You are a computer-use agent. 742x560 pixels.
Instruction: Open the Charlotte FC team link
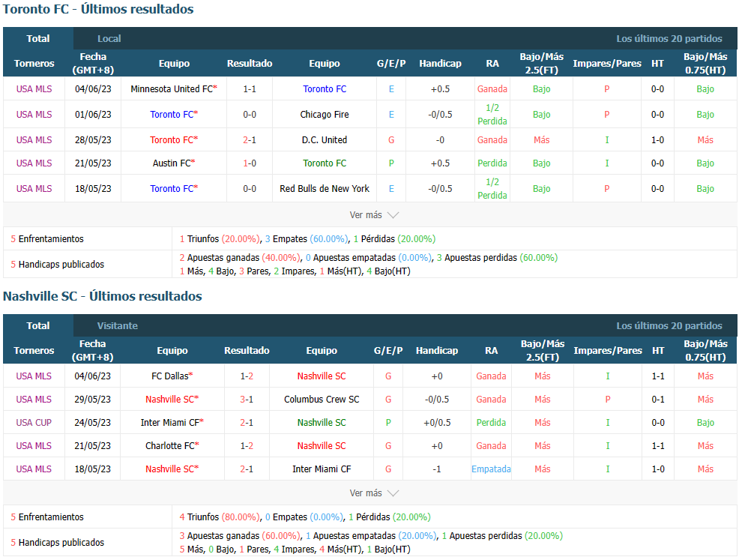point(172,446)
